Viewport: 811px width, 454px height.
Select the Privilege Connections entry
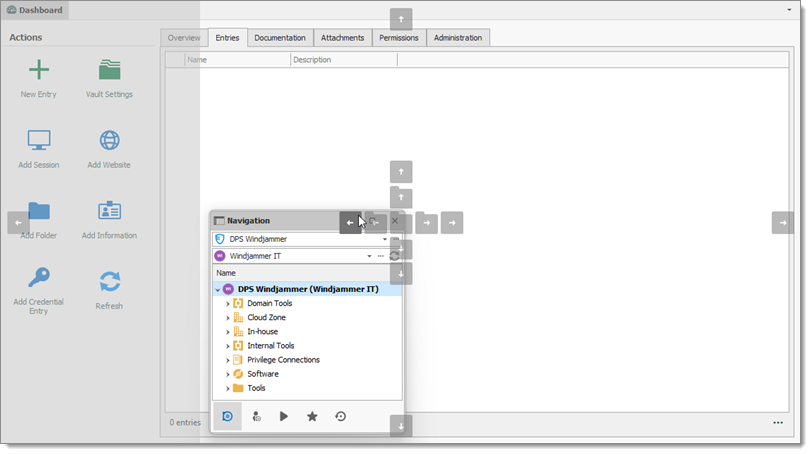click(283, 360)
